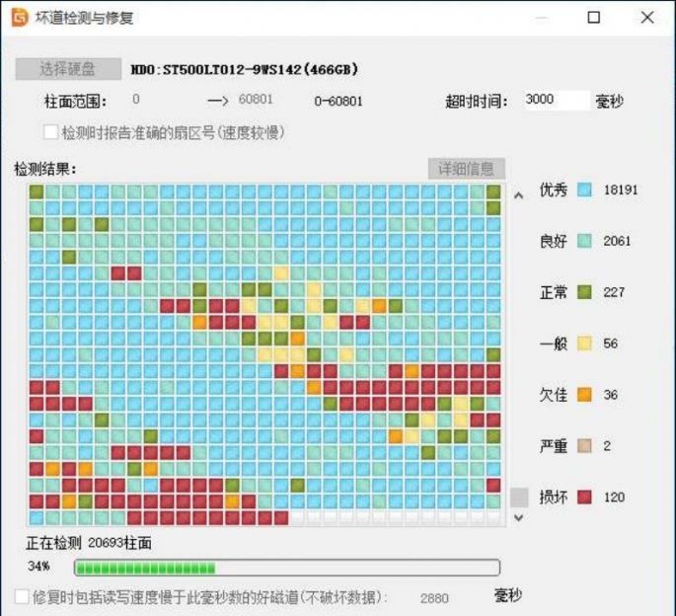The image size is (676, 616).
Task: Close the 坏道检测与修复 window
Action: click(x=647, y=18)
